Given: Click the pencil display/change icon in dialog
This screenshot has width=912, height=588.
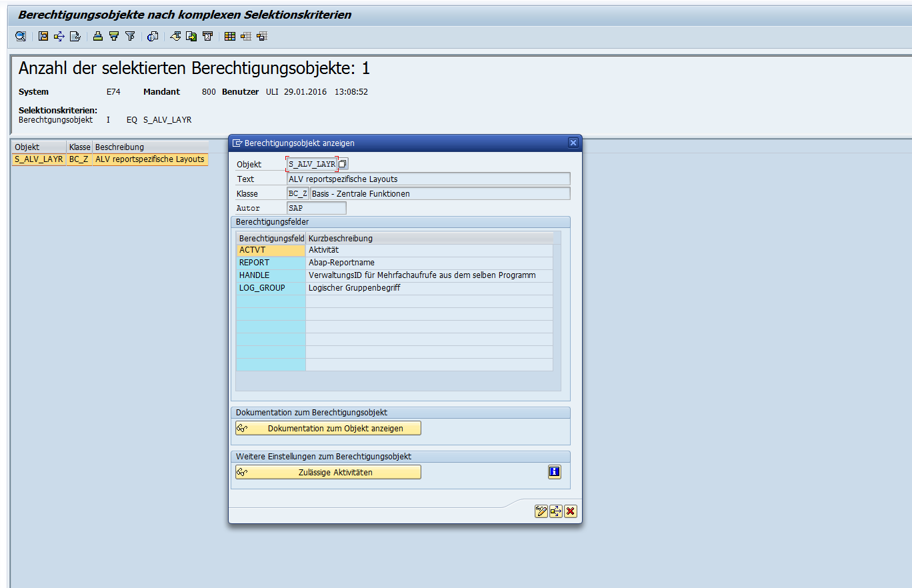Looking at the screenshot, I should tap(541, 511).
